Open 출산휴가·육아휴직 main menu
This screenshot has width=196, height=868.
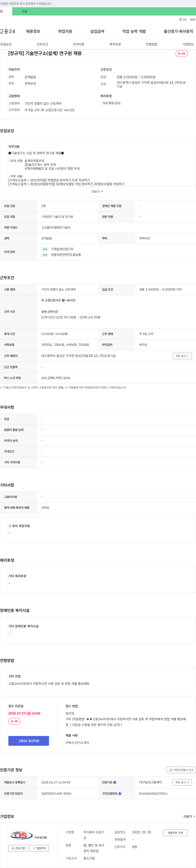pos(178,31)
